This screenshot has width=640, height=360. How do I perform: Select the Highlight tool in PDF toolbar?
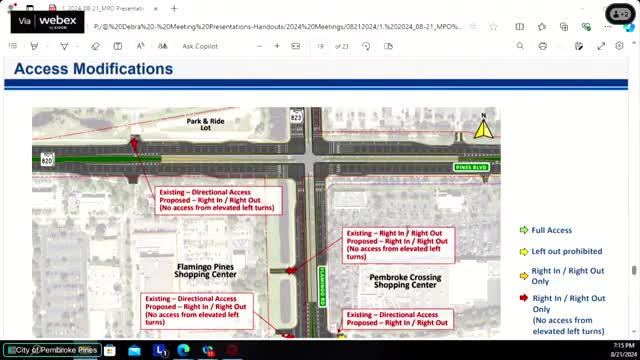[34, 46]
